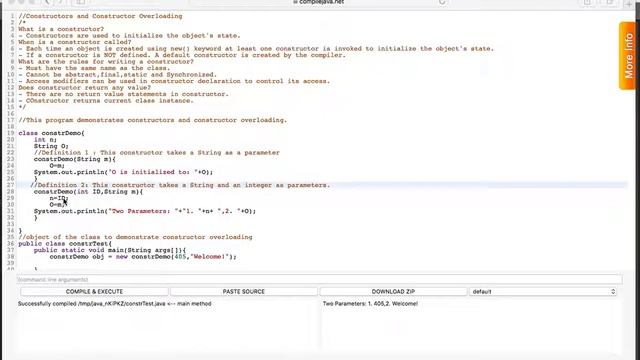This screenshot has height=360, width=640.
Task: Click the 'constrDemo(String m){' constructor line
Action: tap(75, 159)
